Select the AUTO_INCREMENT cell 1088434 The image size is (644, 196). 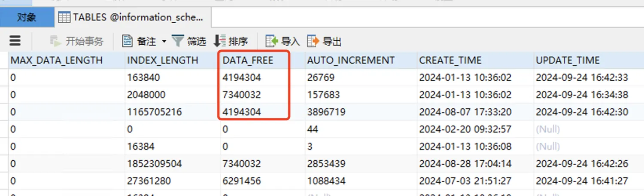pyautogui.click(x=361, y=181)
